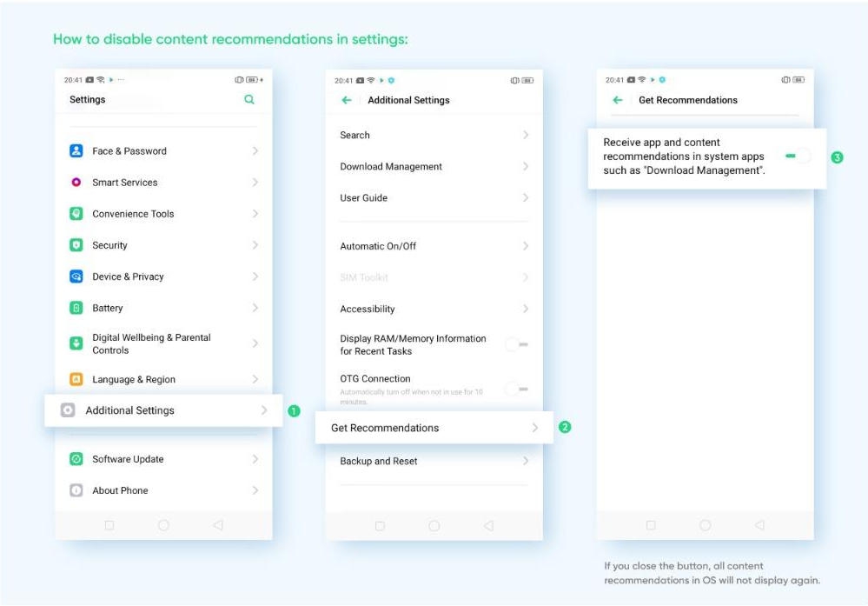Select the Get Recommendations entry
Screen dimensions: 868x606
(434, 428)
